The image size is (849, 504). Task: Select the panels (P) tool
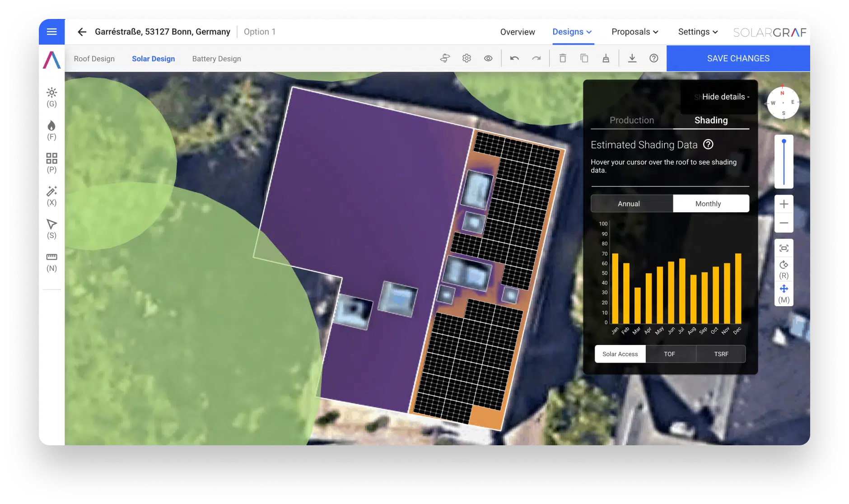coord(51,163)
